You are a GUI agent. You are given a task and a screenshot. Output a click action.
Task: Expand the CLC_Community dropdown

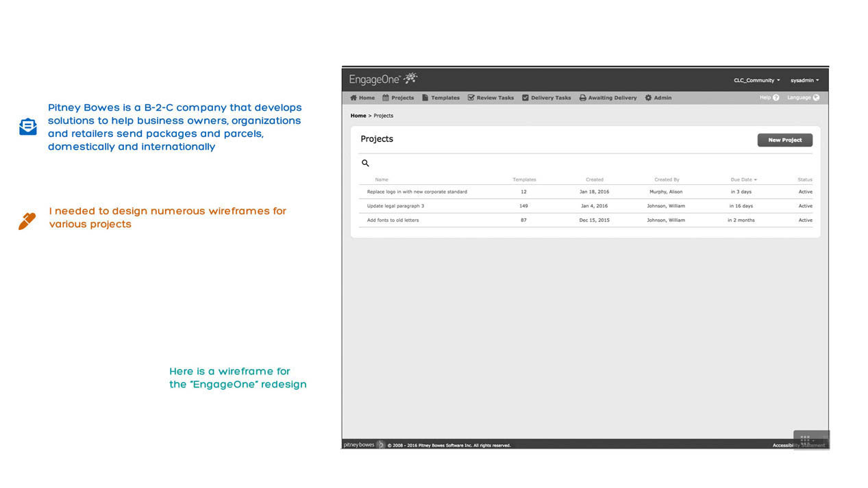click(x=756, y=81)
